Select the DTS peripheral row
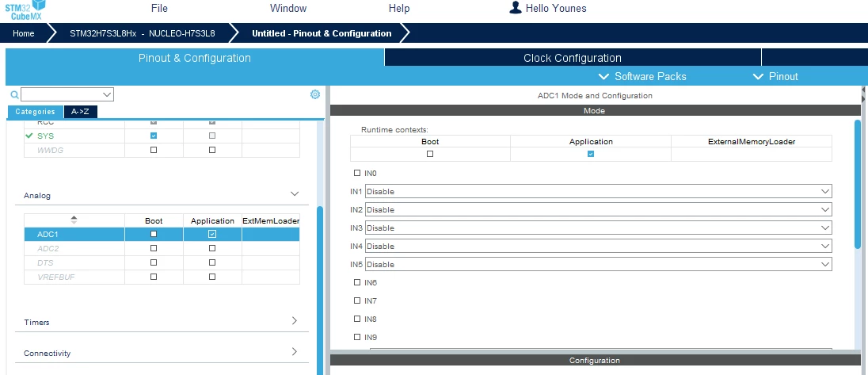 point(162,262)
